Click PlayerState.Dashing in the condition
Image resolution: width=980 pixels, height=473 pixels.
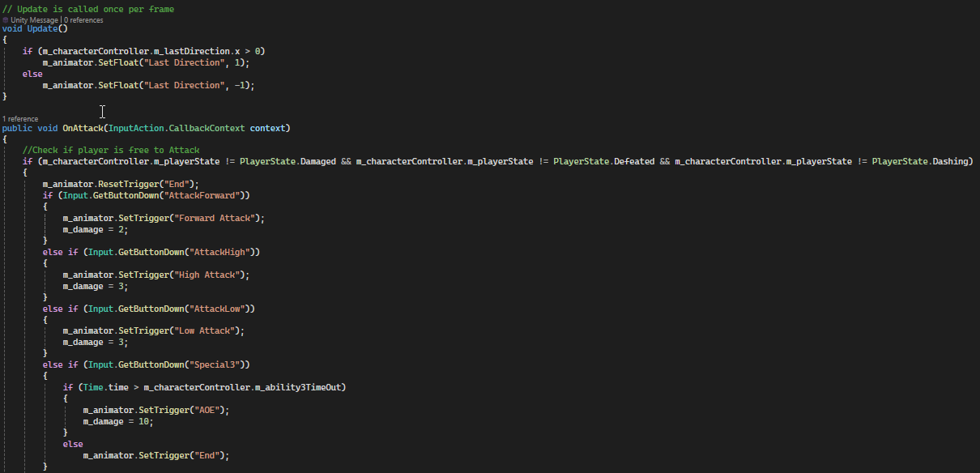920,161
